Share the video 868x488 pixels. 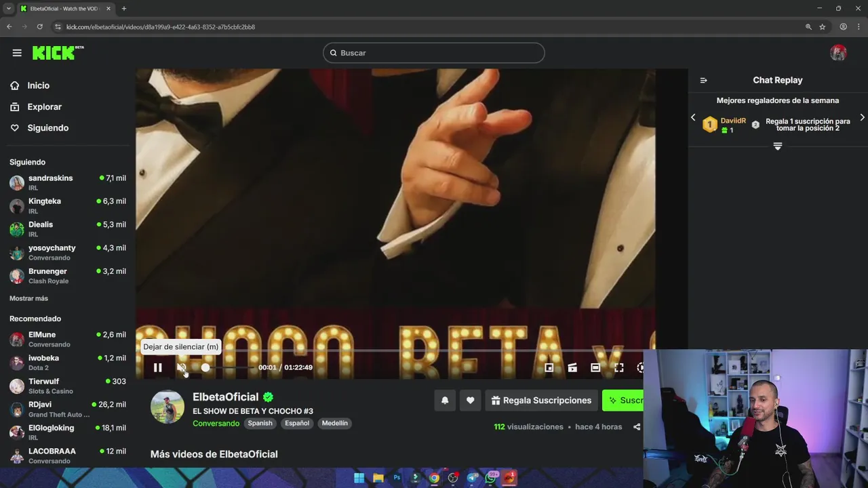coord(636,427)
